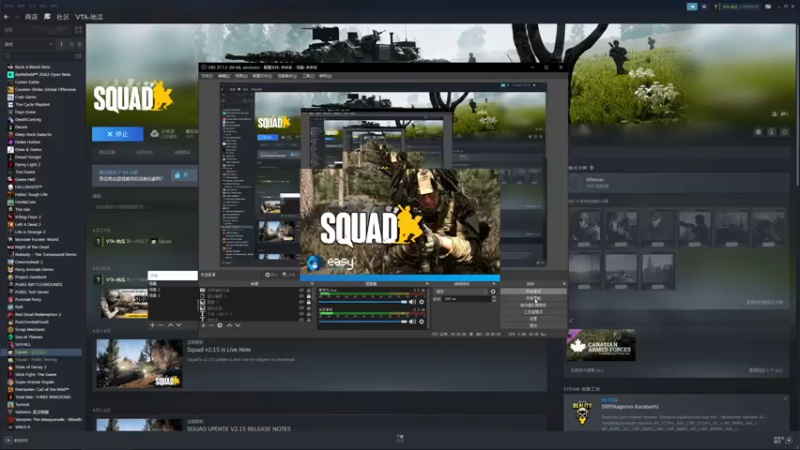The image size is (800, 450).
Task: Select Squad - Public Testing in library
Action: coord(36,359)
